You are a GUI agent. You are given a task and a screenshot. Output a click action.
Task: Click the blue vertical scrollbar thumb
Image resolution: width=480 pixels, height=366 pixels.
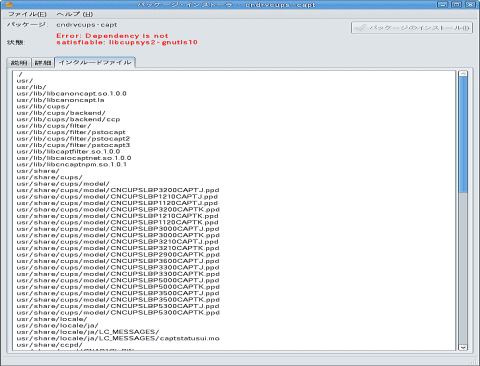pos(463,135)
